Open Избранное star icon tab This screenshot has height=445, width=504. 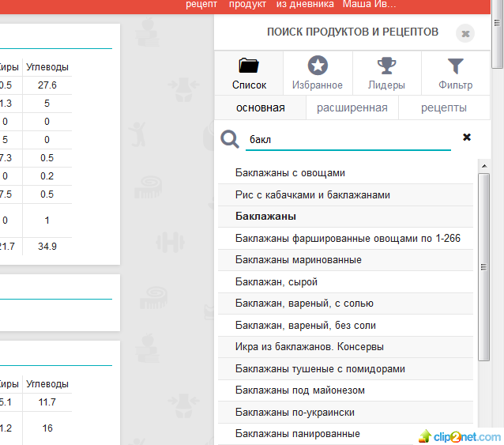point(318,74)
